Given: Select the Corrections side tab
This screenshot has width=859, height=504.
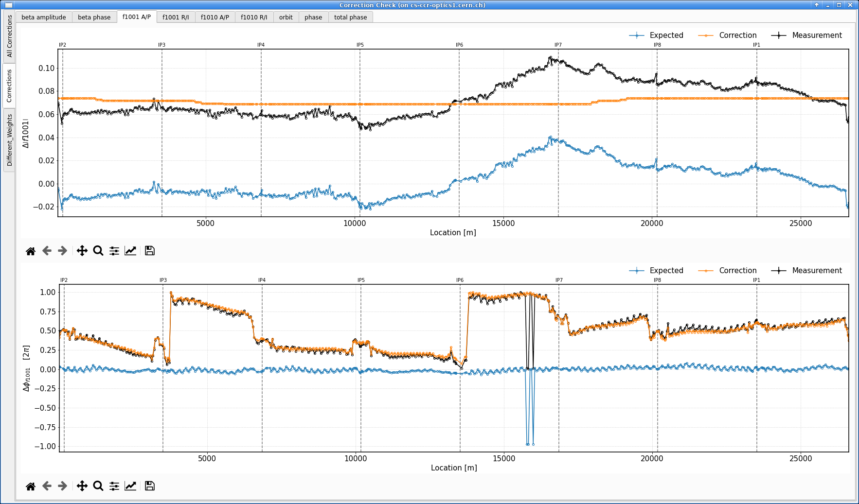Looking at the screenshot, I should click(x=9, y=86).
